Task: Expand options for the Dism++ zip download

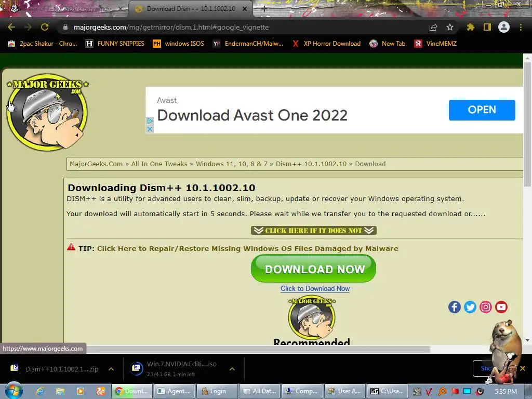Action: click(x=111, y=369)
